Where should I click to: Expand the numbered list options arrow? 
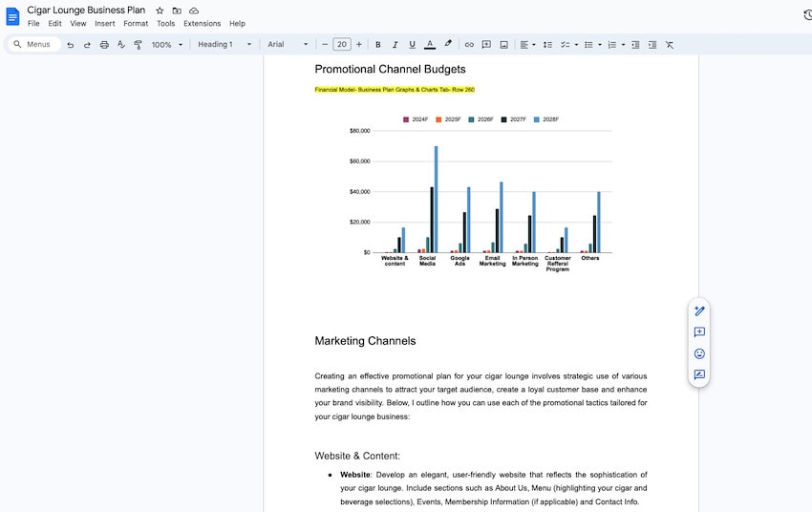coord(623,45)
